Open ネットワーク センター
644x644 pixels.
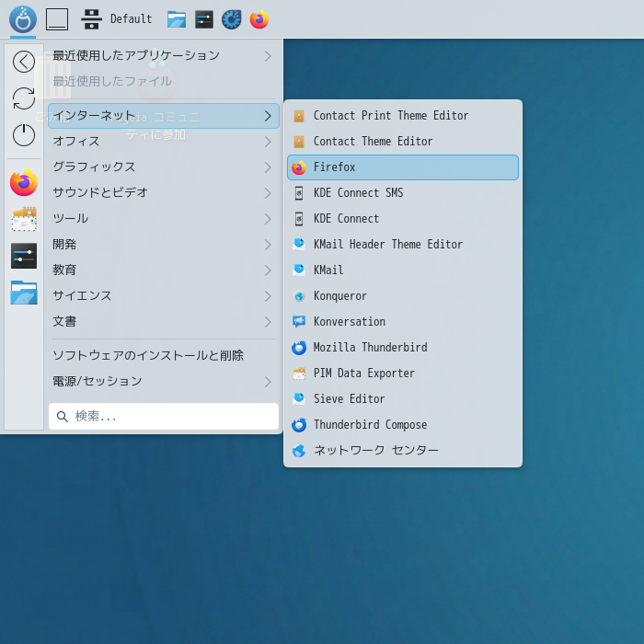pyautogui.click(x=403, y=451)
